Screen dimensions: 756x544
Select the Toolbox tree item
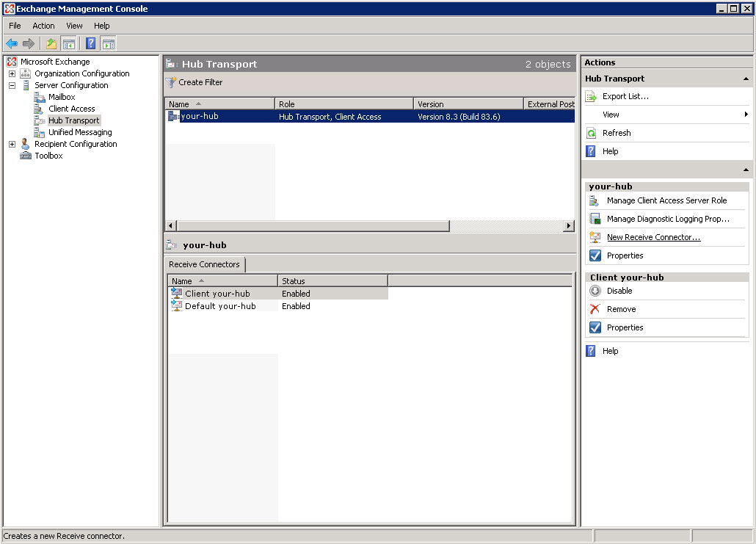click(x=48, y=156)
